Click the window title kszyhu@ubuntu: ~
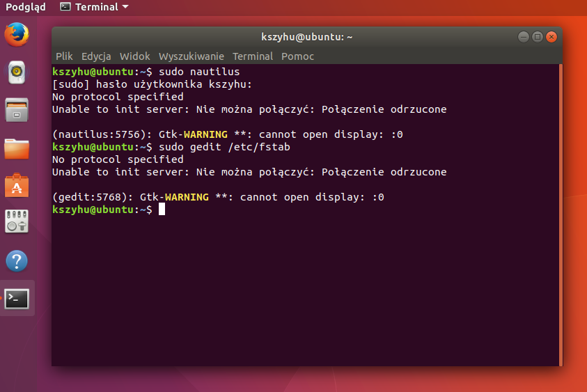Screen dimensions: 587x392 (x=307, y=37)
